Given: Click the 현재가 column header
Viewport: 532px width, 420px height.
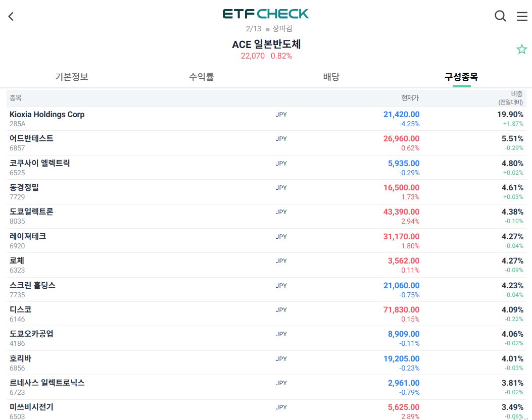Looking at the screenshot, I should coord(410,98).
